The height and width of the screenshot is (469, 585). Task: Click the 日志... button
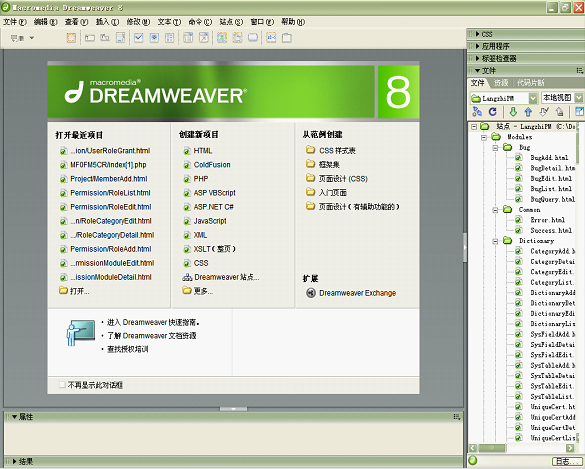[567, 462]
